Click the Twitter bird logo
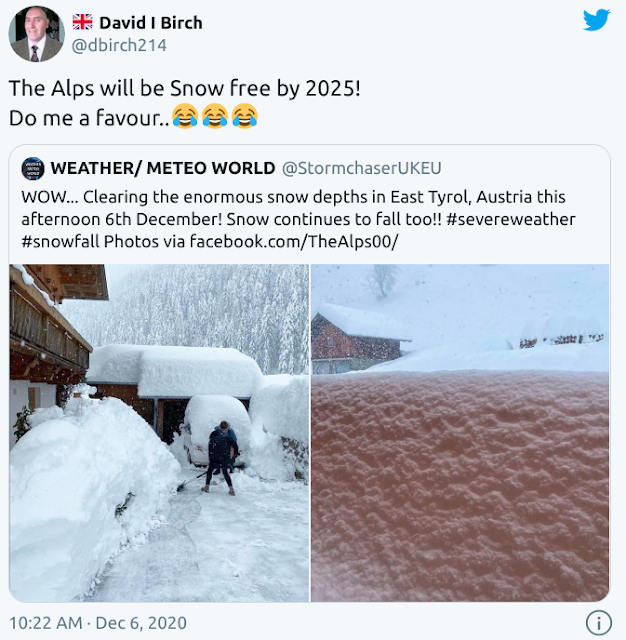This screenshot has height=640, width=626. 596,20
